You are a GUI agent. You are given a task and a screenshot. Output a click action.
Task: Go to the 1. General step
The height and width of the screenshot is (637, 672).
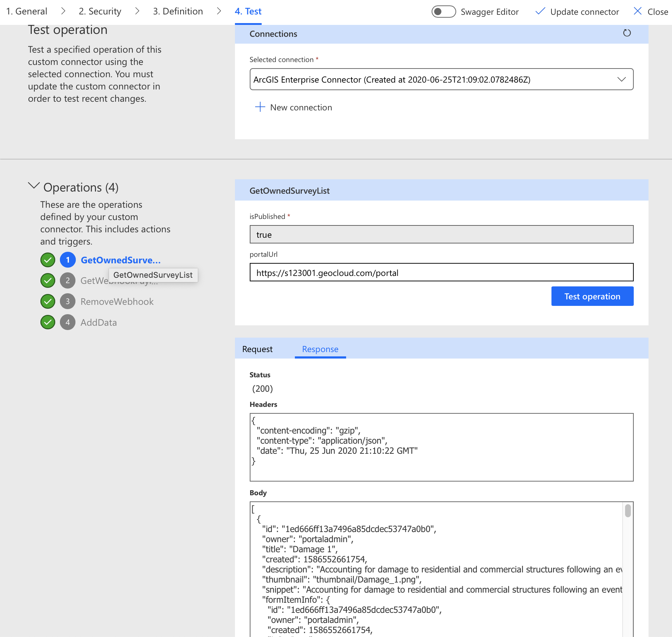[x=27, y=11]
